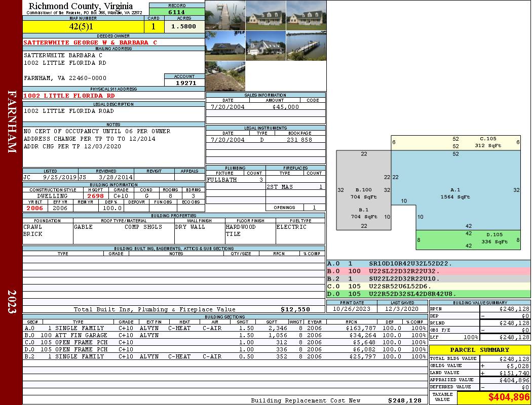This screenshot has height=405, width=532.
Task: Open the dock over blue water photo
Action: [306, 46]
